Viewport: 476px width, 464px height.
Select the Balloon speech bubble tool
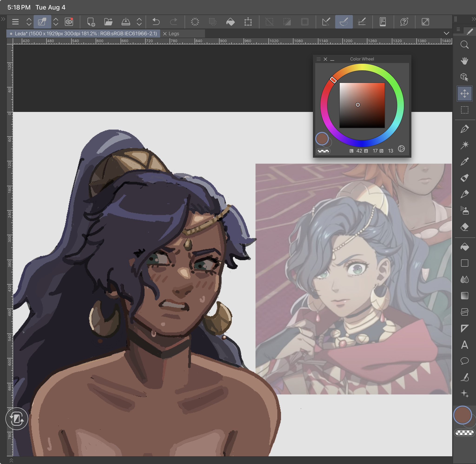[465, 361]
